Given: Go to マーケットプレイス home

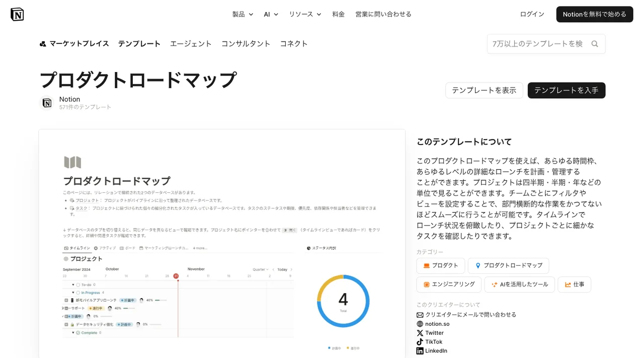Looking at the screenshot, I should pyautogui.click(x=74, y=44).
